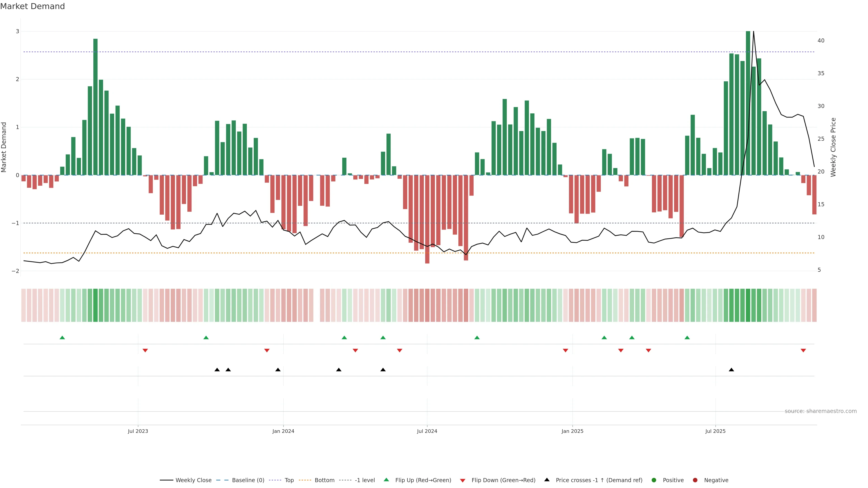Toggle the -1 level legend entry
The image size is (868, 488).
click(365, 480)
